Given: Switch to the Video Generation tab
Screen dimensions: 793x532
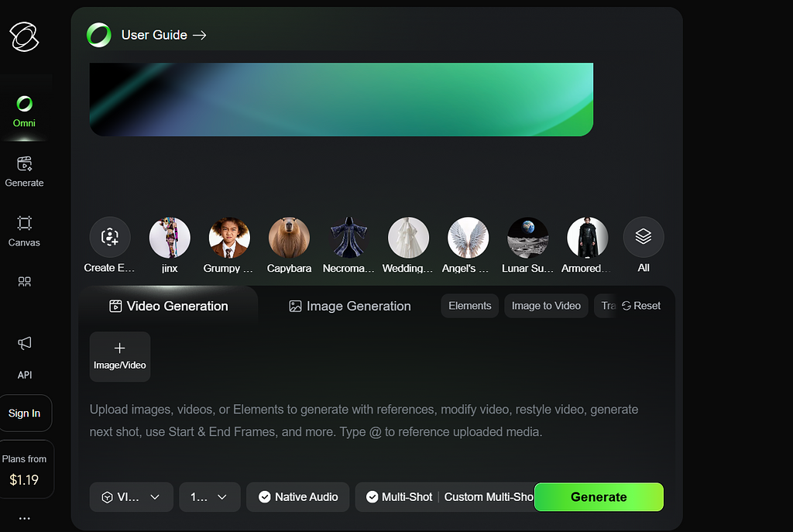Looking at the screenshot, I should click(x=169, y=306).
